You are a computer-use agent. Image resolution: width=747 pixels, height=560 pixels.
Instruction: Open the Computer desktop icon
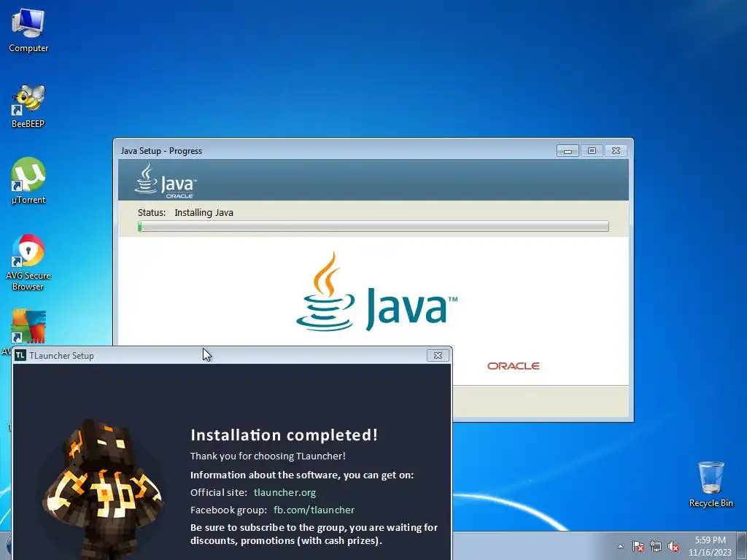[x=28, y=30]
